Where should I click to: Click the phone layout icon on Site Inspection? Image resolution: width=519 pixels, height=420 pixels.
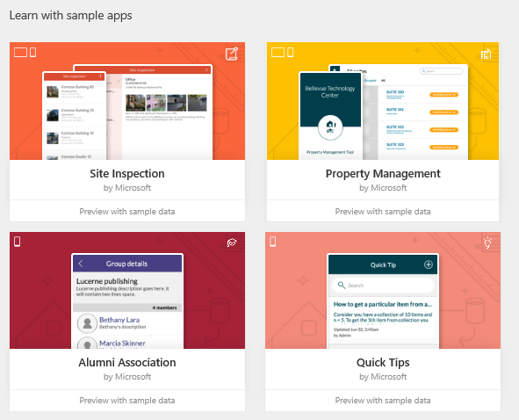[32, 53]
